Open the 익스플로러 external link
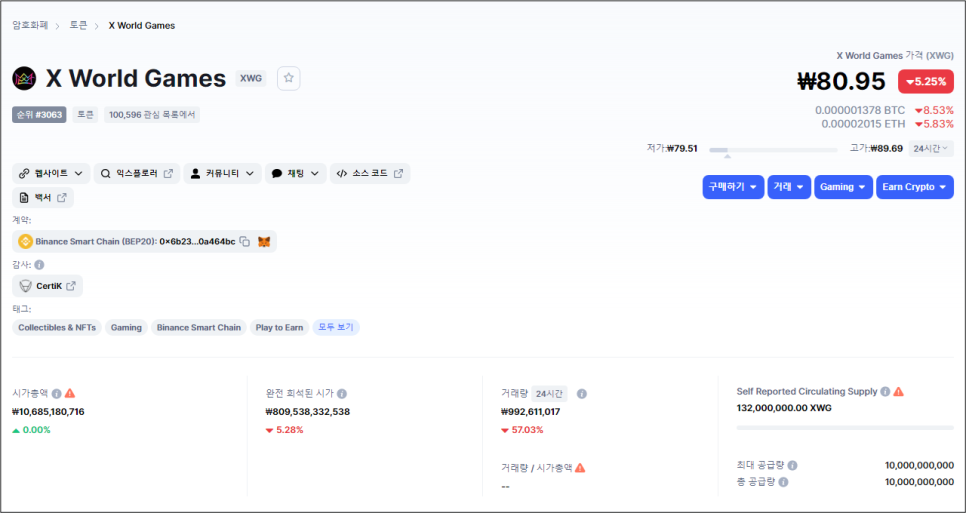 pos(137,174)
